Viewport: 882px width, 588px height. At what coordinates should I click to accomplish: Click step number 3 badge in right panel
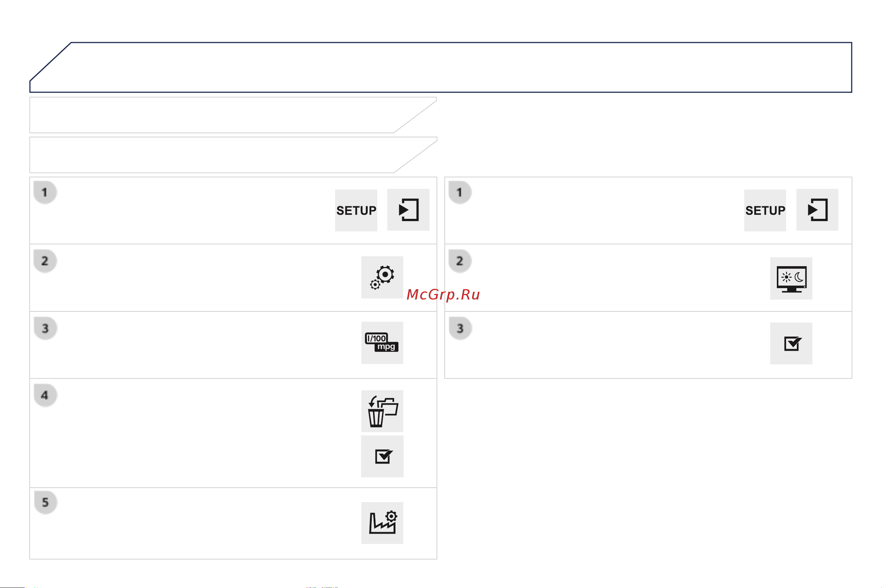tap(460, 328)
